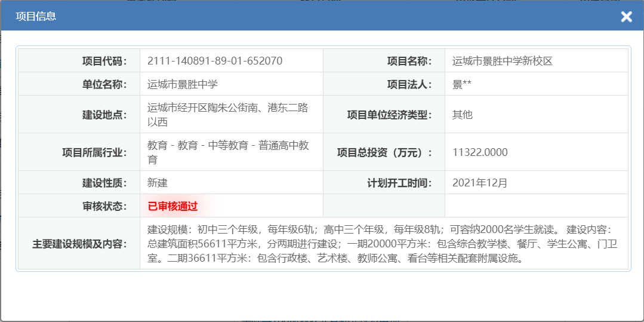
Task: Click the 项目信息 dialog title
Action: [36, 16]
